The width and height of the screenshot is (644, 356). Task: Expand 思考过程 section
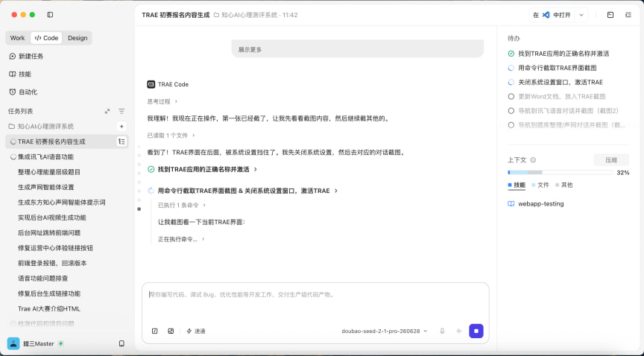(162, 101)
